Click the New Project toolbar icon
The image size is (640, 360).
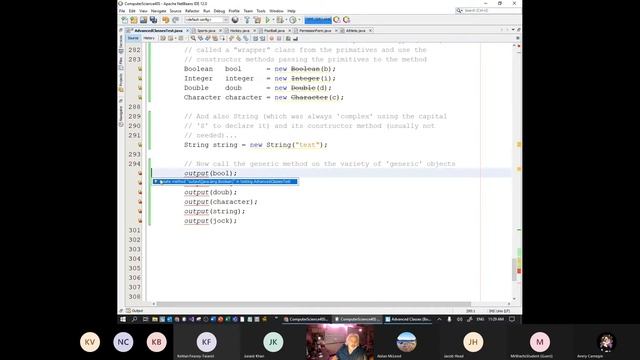[x=134, y=20]
